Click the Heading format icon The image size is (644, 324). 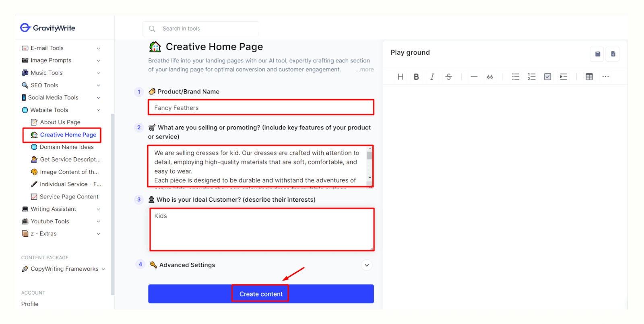pos(400,77)
